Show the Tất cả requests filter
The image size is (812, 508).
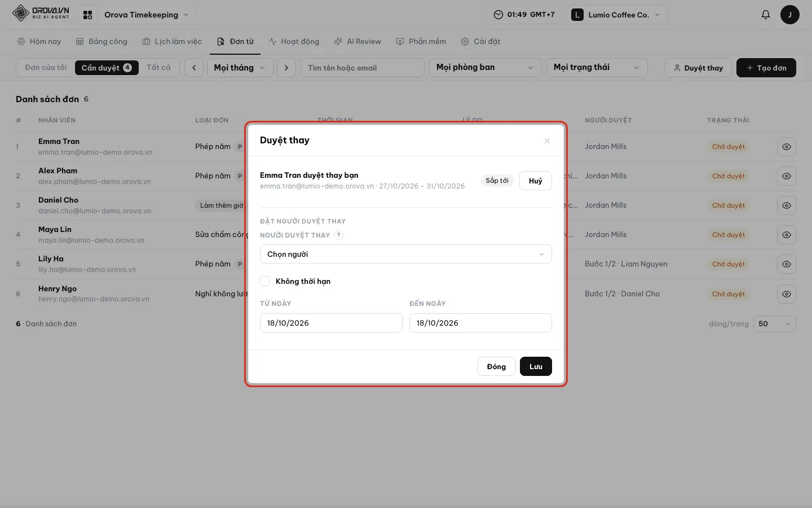158,68
